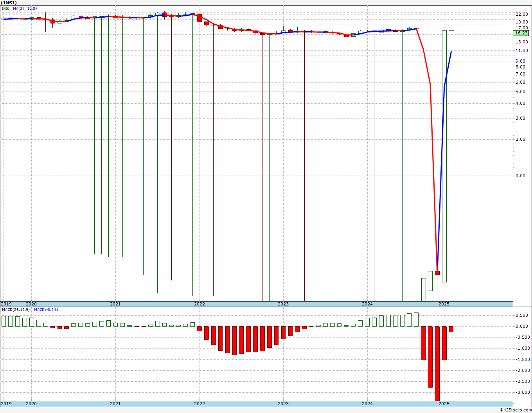Click the 0.500 MACD axis label

(522, 315)
